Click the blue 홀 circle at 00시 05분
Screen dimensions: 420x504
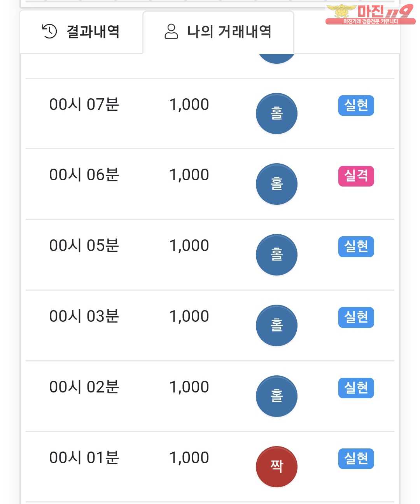(x=276, y=255)
